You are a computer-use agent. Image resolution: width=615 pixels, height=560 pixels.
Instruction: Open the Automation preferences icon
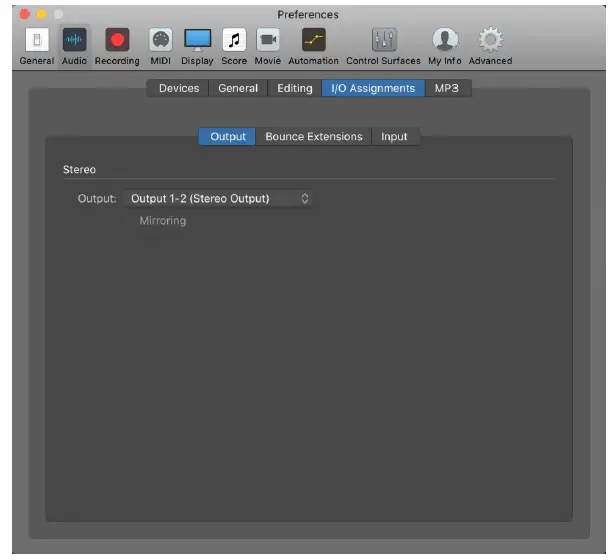[313, 40]
